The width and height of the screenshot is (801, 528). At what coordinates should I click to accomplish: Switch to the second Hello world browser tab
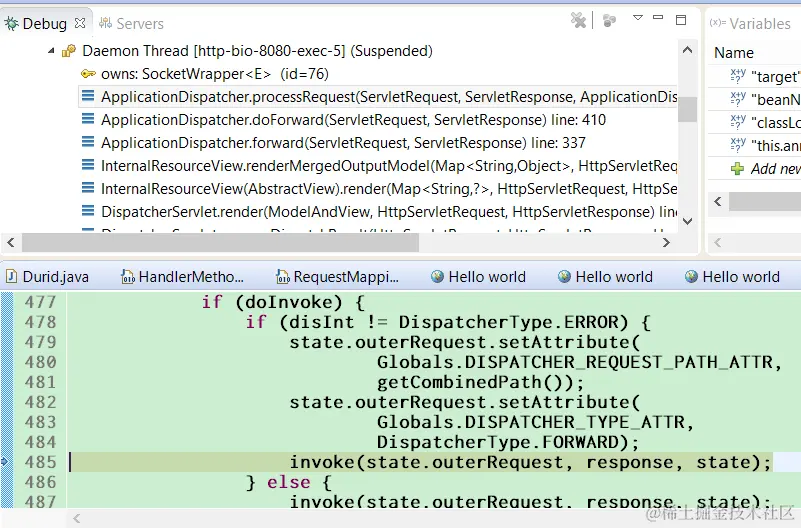coord(605,277)
